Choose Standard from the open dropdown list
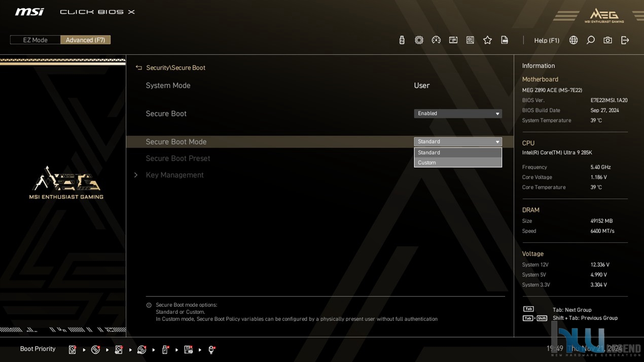This screenshot has width=644, height=362. (x=458, y=153)
